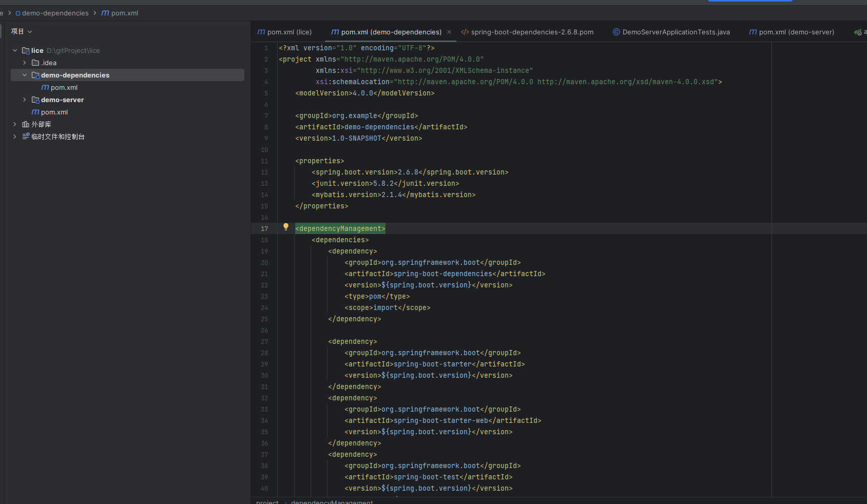Close the pom.xml (demo-dependencies) tab
This screenshot has width=867, height=504.
[x=449, y=32]
